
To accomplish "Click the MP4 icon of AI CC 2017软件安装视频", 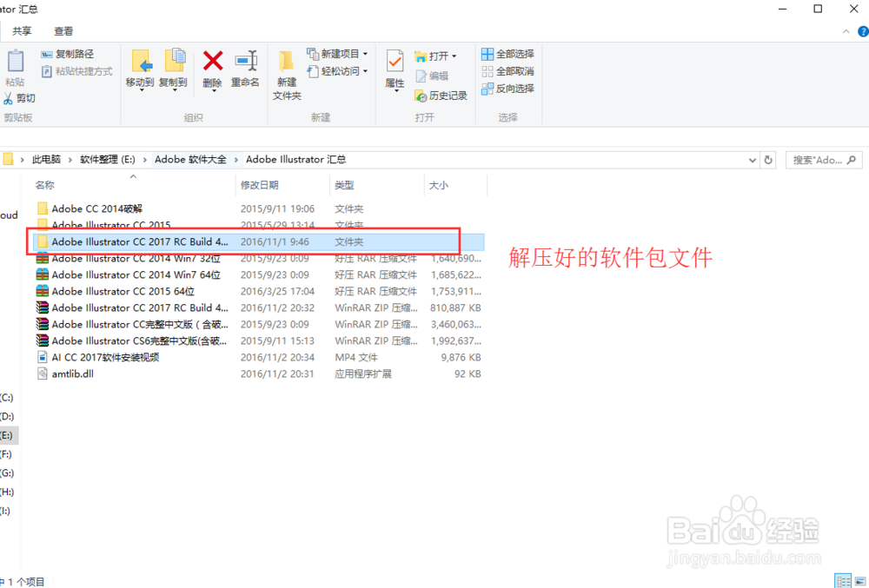I will [43, 357].
